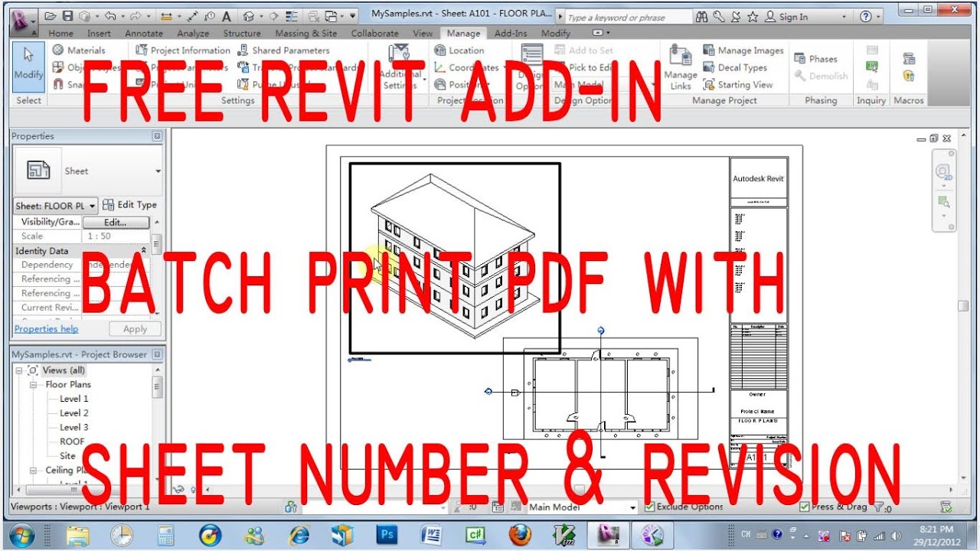Switch to the Collaborate ribbon tab
The height and width of the screenshot is (551, 980).
[x=375, y=33]
